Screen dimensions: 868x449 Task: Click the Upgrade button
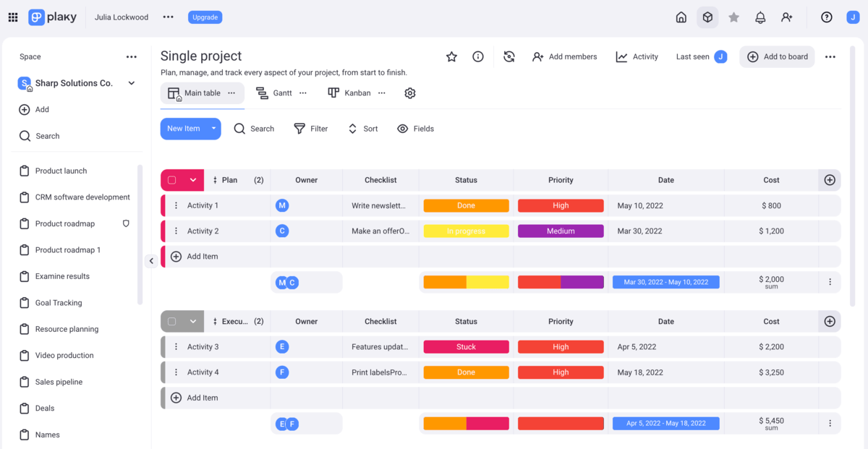click(x=205, y=17)
